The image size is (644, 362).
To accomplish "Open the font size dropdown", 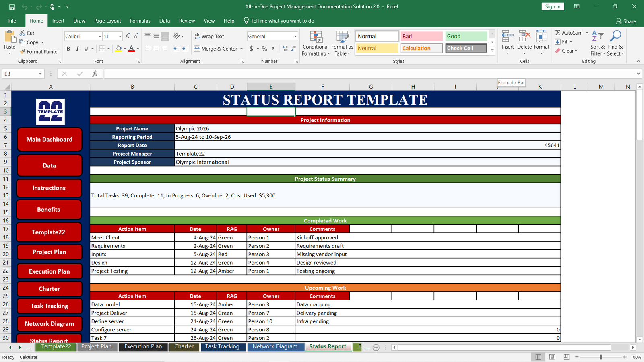I will point(120,37).
